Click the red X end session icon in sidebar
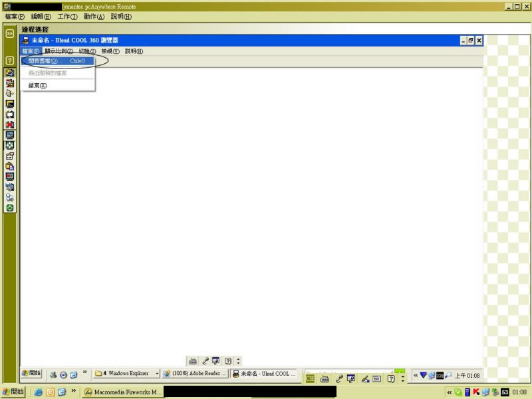 point(10,125)
